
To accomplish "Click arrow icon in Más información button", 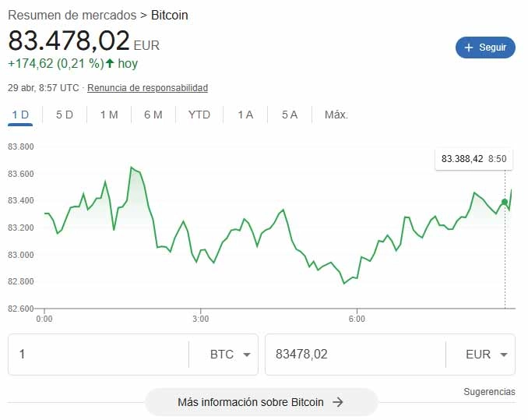I will coord(338,402).
